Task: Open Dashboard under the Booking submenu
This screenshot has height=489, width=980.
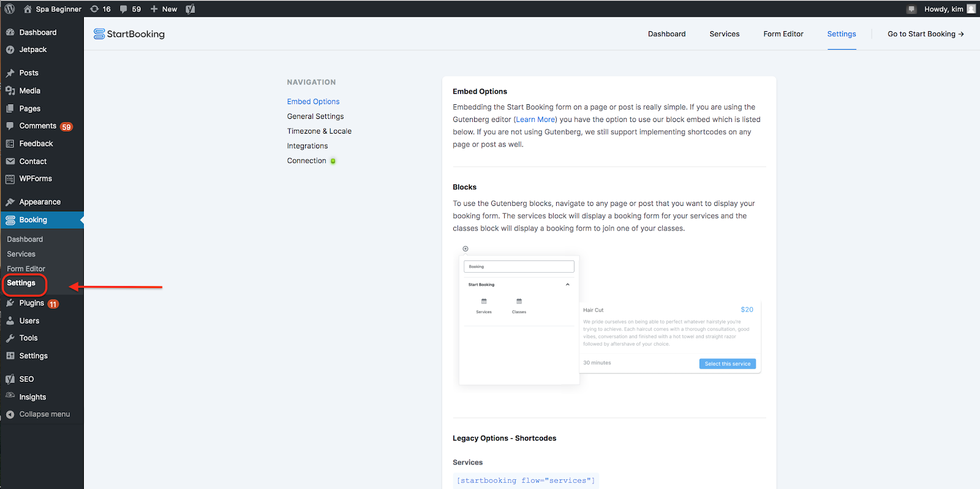Action: (x=25, y=240)
